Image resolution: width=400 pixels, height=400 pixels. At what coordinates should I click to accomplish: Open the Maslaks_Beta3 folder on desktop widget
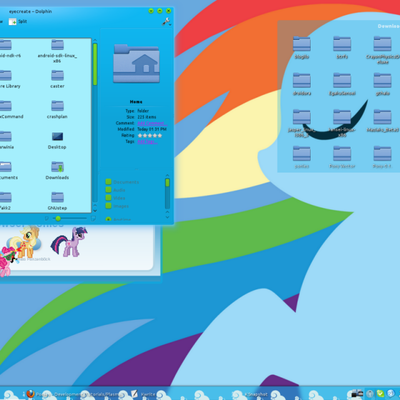383,120
